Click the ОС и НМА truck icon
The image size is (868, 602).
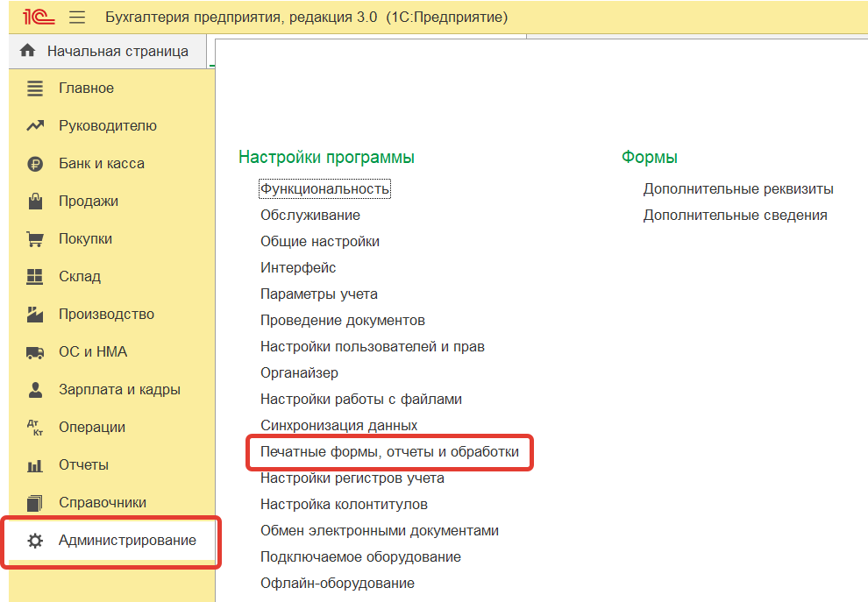[x=35, y=352]
